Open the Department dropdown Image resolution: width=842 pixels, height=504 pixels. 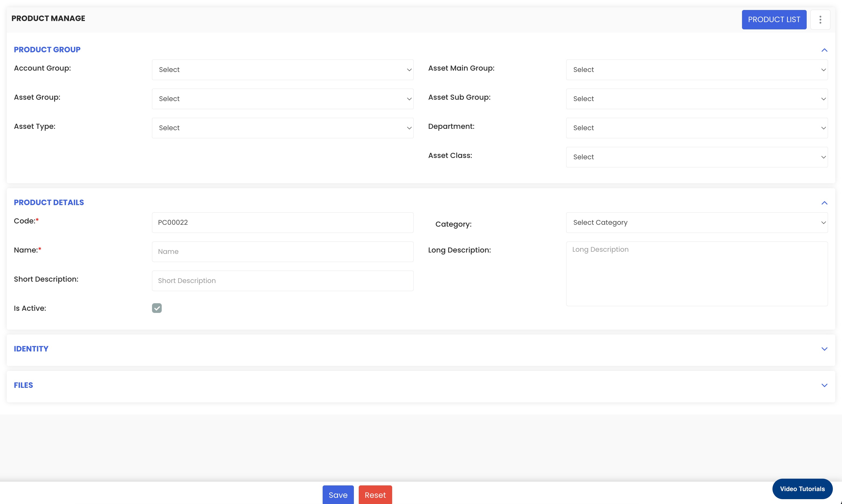[696, 128]
